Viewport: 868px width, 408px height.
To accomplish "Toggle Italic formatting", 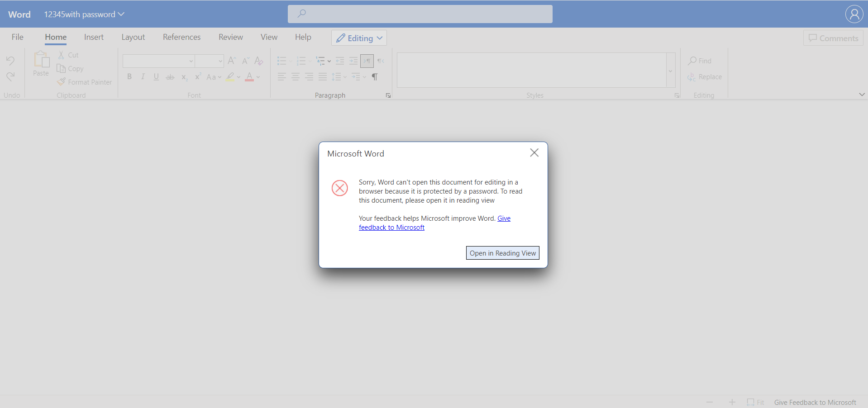I will point(143,77).
